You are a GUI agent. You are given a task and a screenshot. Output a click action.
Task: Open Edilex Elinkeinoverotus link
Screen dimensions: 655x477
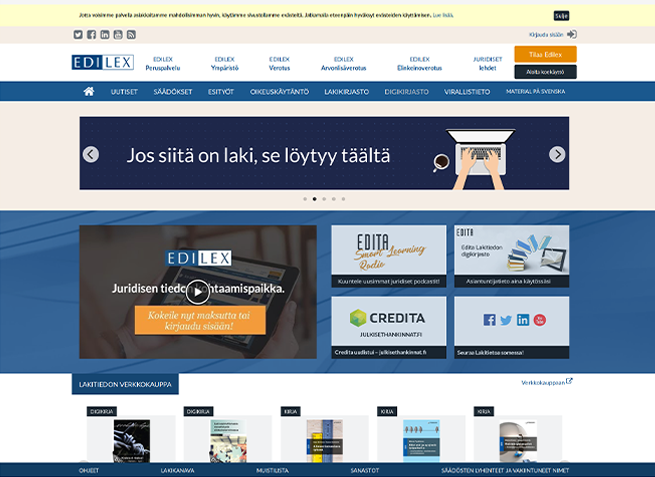(420, 63)
